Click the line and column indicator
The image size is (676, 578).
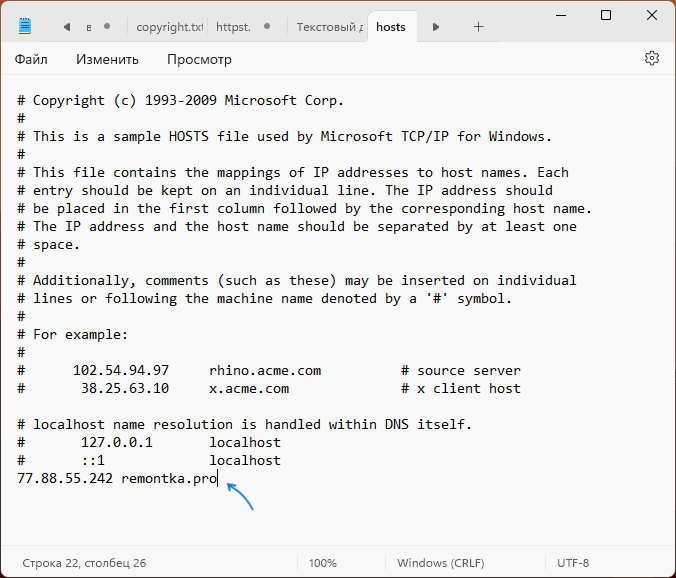click(81, 563)
